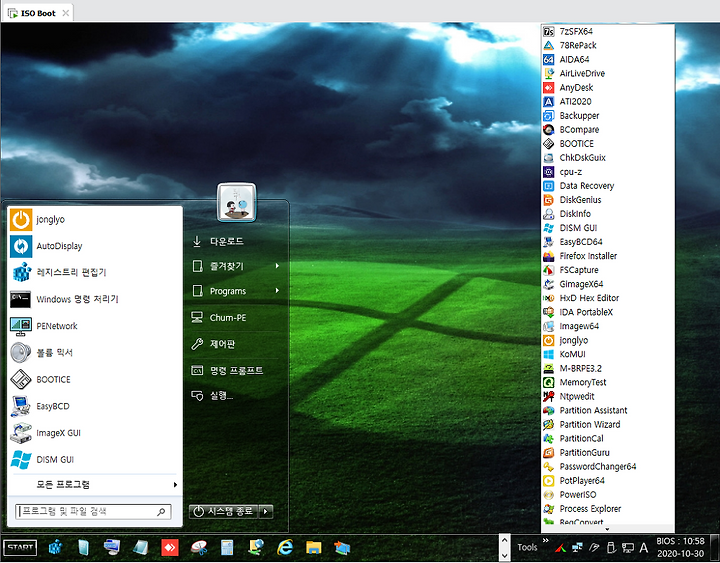Click the A input language indicator

click(644, 547)
